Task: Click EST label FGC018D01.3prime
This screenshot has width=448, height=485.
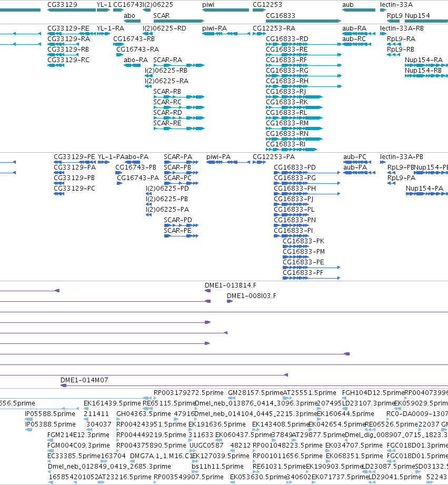Action: [x=417, y=445]
